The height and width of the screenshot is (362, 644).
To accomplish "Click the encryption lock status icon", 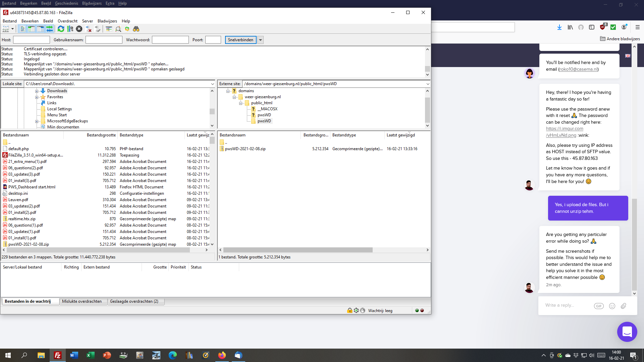I will (x=350, y=311).
